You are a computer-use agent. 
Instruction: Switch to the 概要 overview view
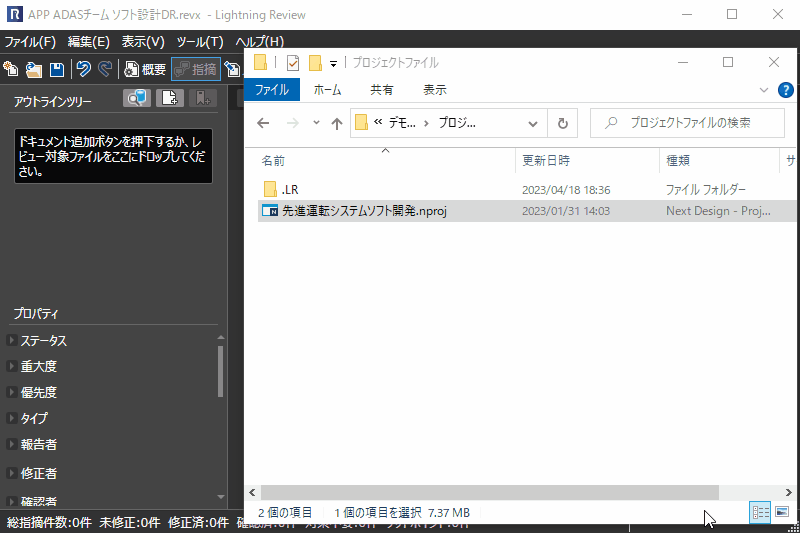pyautogui.click(x=145, y=69)
